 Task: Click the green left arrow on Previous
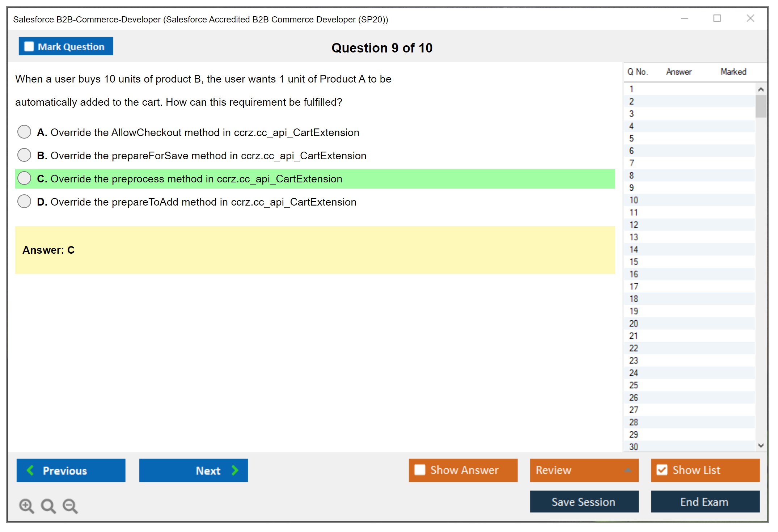click(x=30, y=470)
